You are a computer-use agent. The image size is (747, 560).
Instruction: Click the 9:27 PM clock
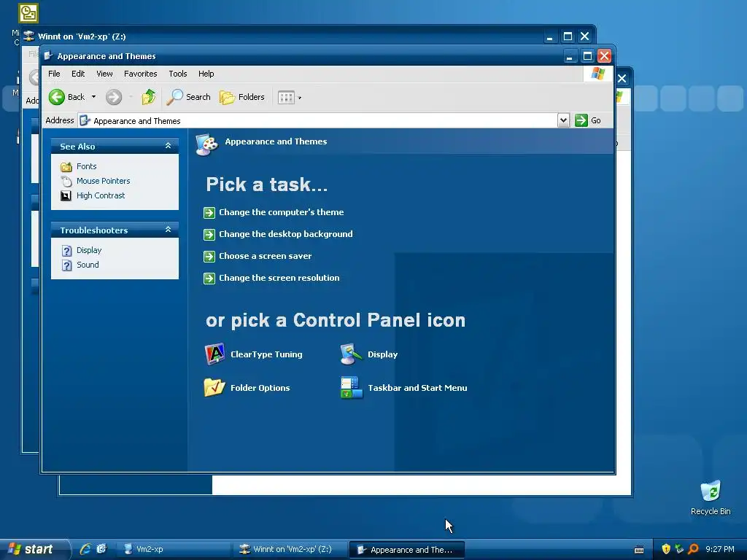[720, 549]
